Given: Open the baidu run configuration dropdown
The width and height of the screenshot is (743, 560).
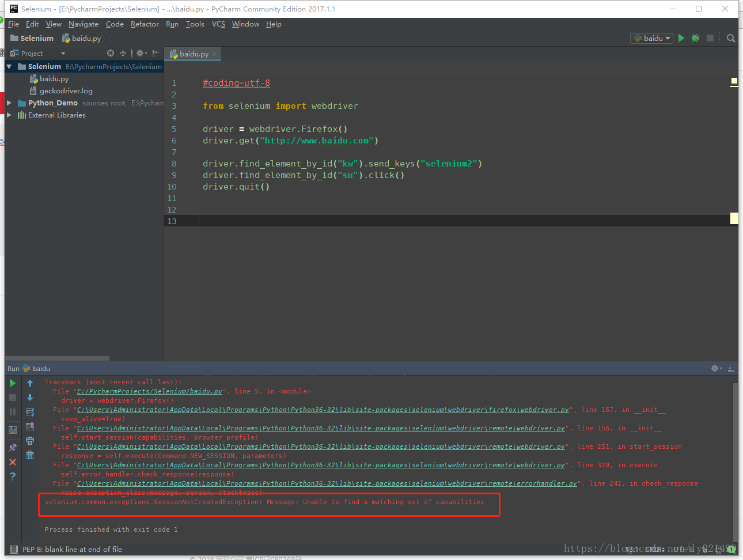Looking at the screenshot, I should click(651, 38).
